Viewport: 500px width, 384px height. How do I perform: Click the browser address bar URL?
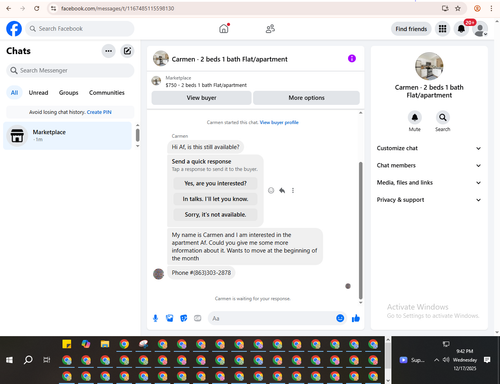117,8
